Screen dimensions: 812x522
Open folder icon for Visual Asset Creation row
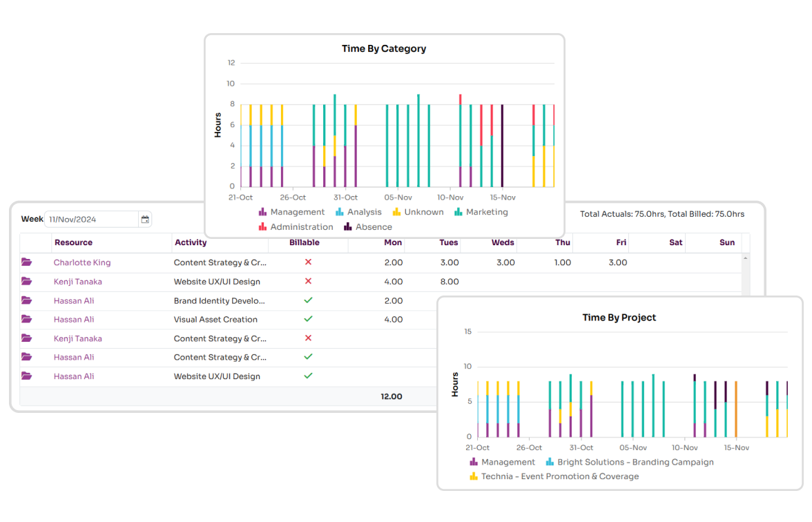click(26, 319)
